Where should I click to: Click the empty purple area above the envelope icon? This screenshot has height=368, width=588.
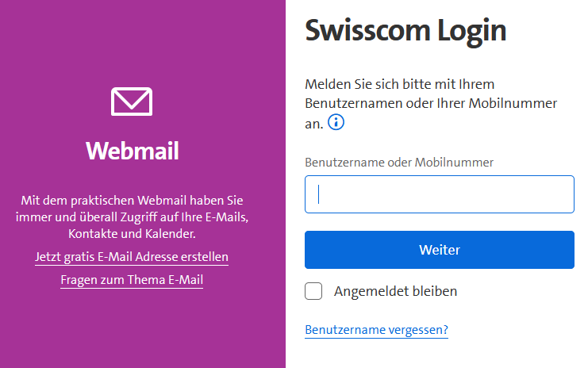132,40
